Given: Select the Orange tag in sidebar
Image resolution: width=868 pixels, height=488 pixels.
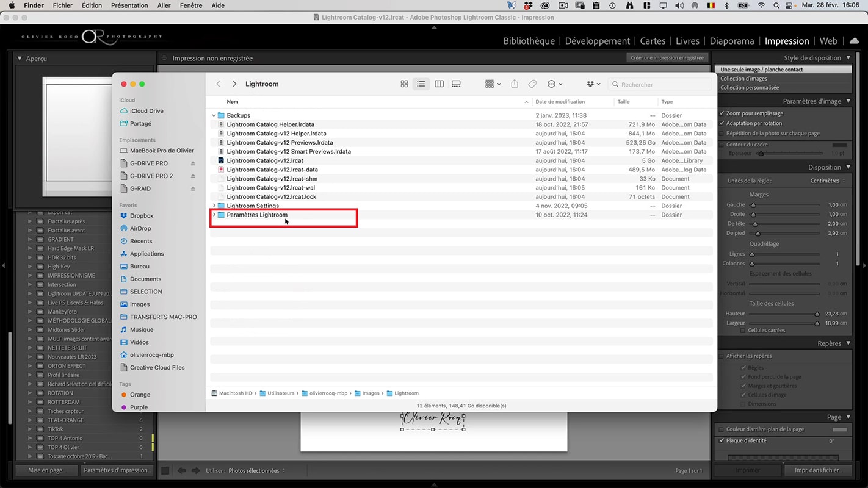Looking at the screenshot, I should [x=140, y=395].
